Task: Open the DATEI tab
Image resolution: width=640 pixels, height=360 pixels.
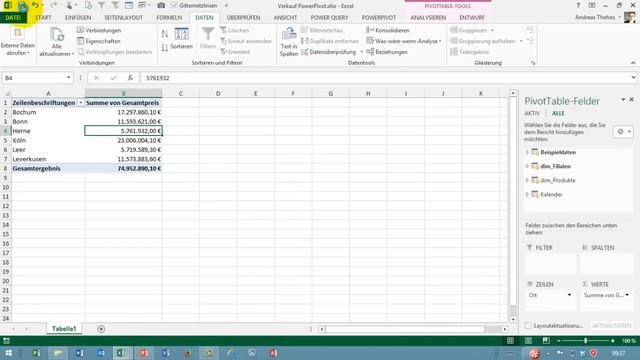Action: pos(13,18)
